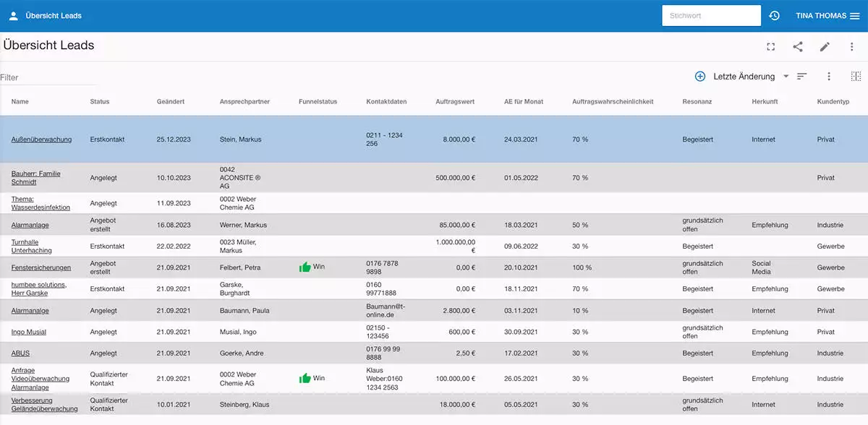Add a new lead with the plus icon
Viewport: 868px width, 425px height.
coord(699,75)
